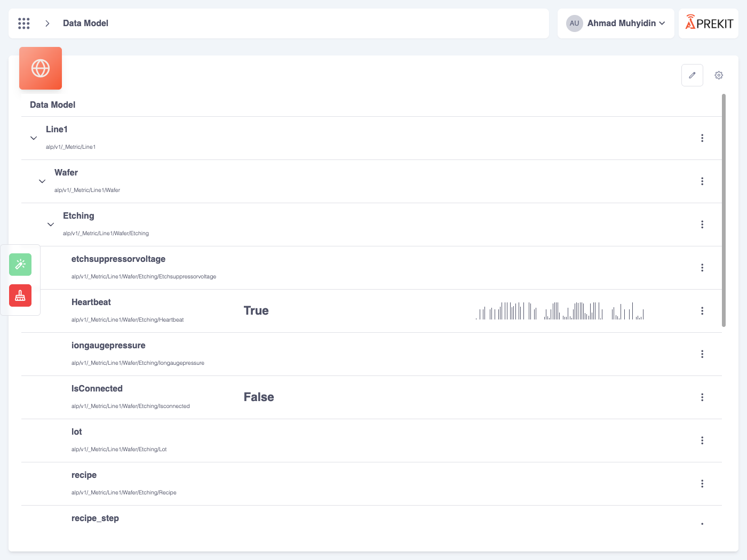Click the Etchsuppressorvoltage topic path

pyautogui.click(x=144, y=277)
